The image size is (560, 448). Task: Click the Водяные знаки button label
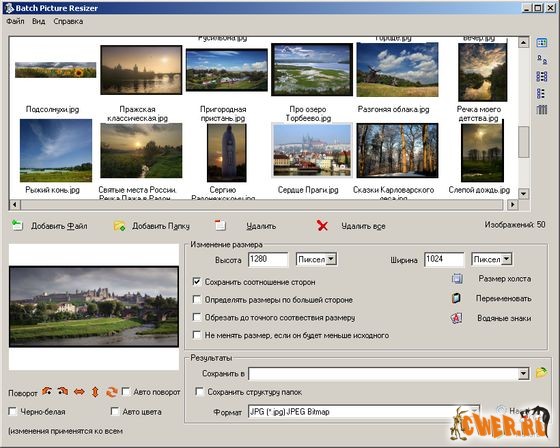click(x=504, y=318)
